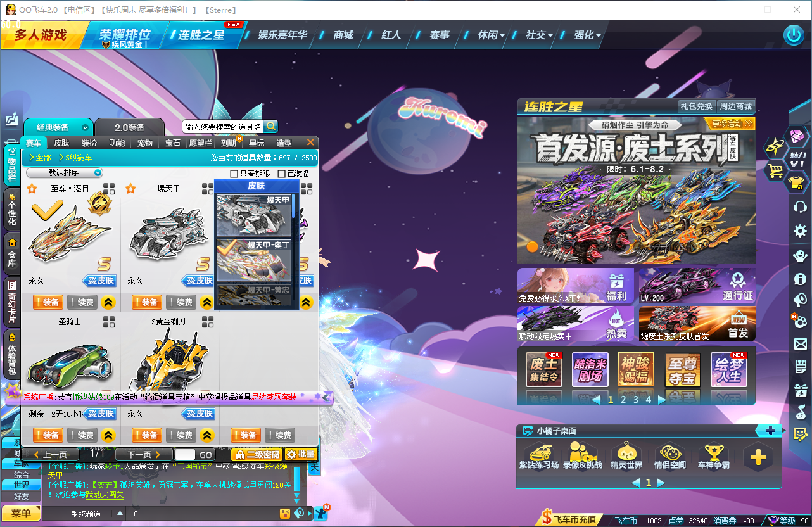This screenshot has height=527, width=812.
Task: Expand the 经典装备 dropdown arrow
Action: click(84, 127)
